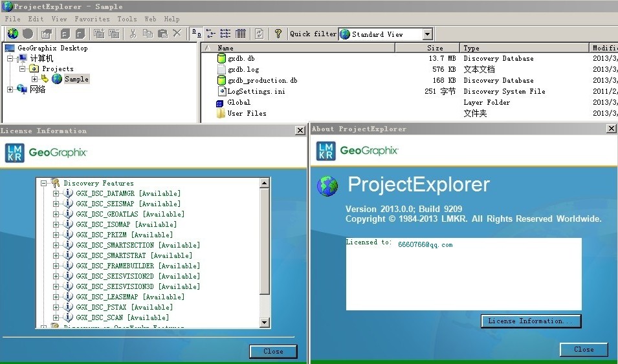Click the License Information... button

pos(531,321)
